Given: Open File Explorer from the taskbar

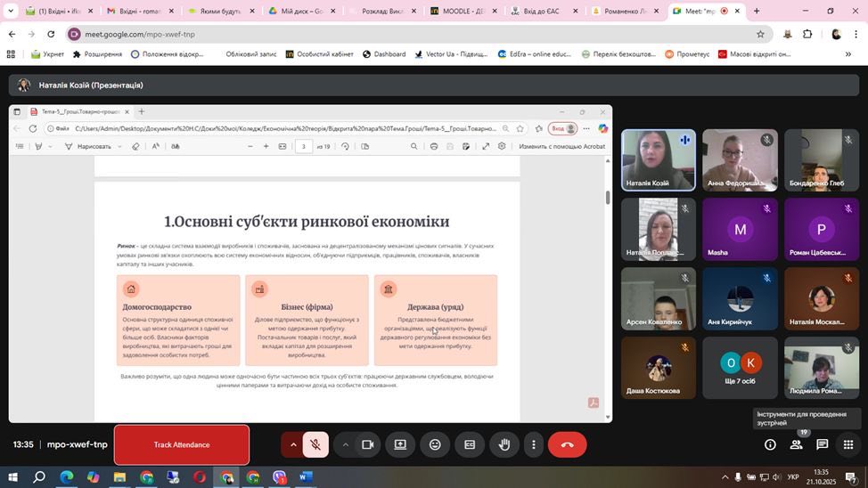Looking at the screenshot, I should (119, 477).
